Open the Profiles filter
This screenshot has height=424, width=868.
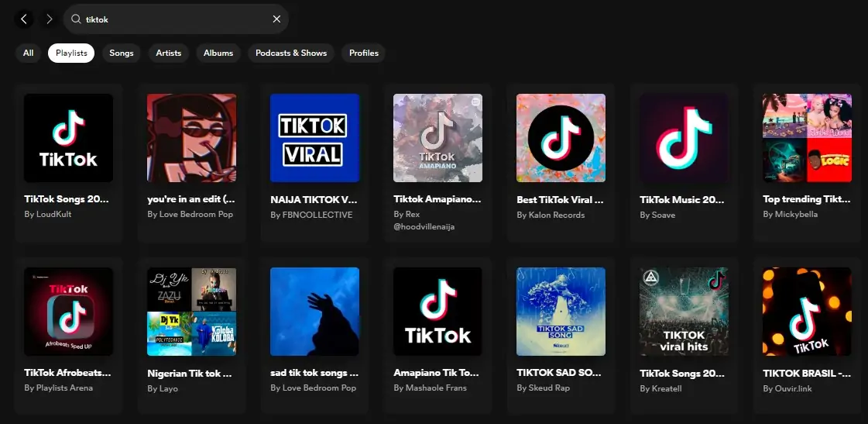point(364,53)
